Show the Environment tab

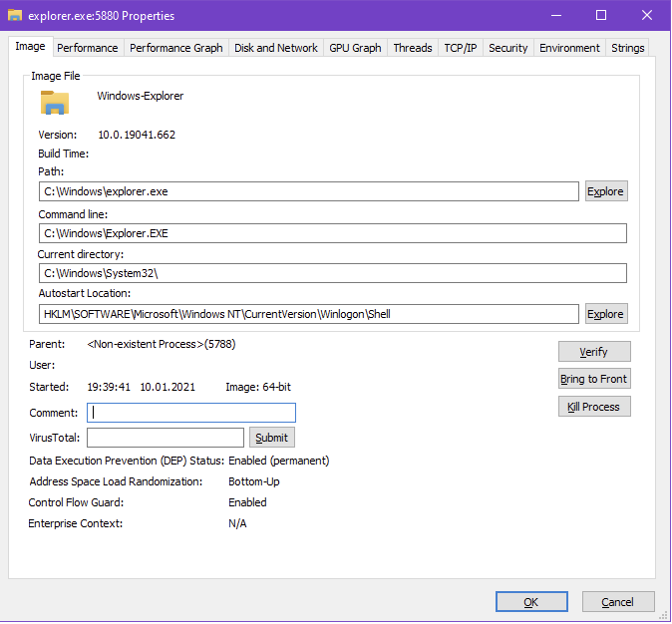pyautogui.click(x=569, y=48)
